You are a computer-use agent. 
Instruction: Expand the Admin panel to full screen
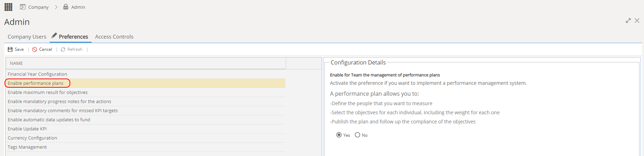point(628,21)
